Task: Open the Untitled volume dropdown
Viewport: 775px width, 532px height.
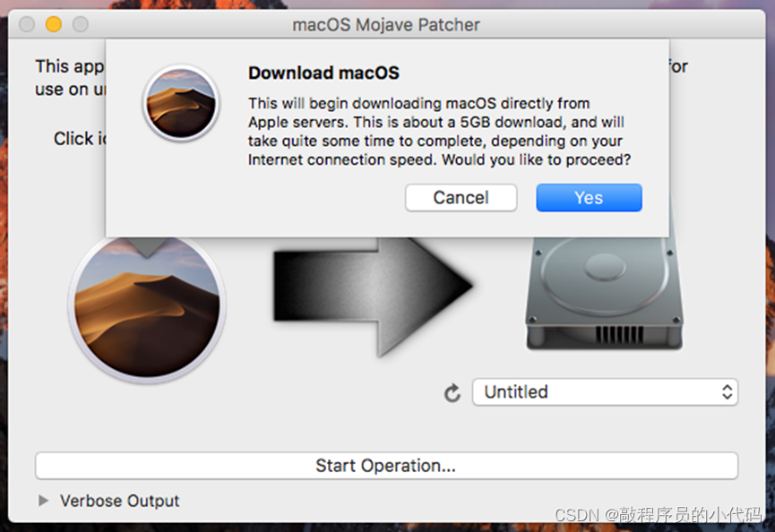Action: click(605, 392)
